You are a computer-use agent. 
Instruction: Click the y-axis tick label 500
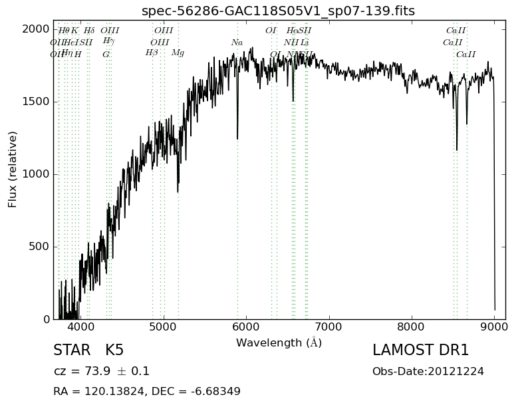coord(39,247)
